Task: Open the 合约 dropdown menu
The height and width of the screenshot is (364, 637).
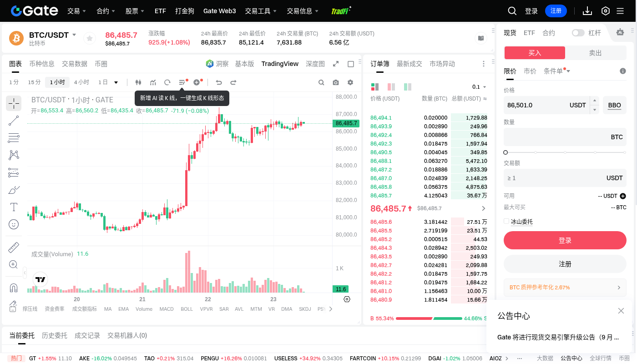Action: pyautogui.click(x=106, y=11)
